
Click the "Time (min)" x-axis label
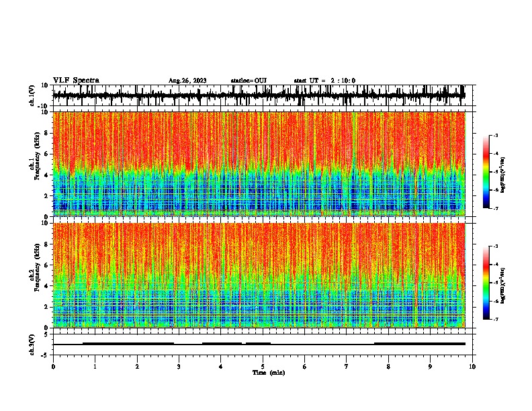coord(269,373)
